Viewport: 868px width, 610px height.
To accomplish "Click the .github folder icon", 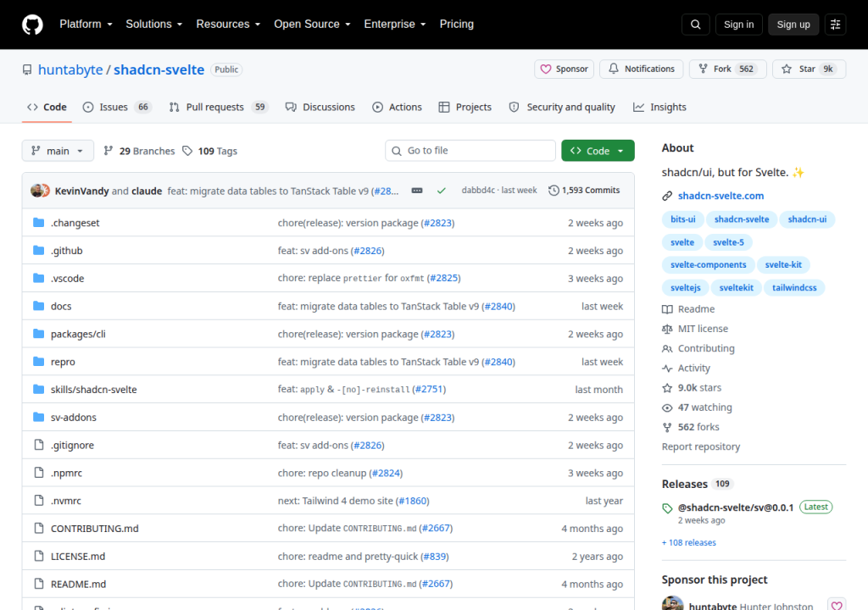I will click(x=39, y=250).
